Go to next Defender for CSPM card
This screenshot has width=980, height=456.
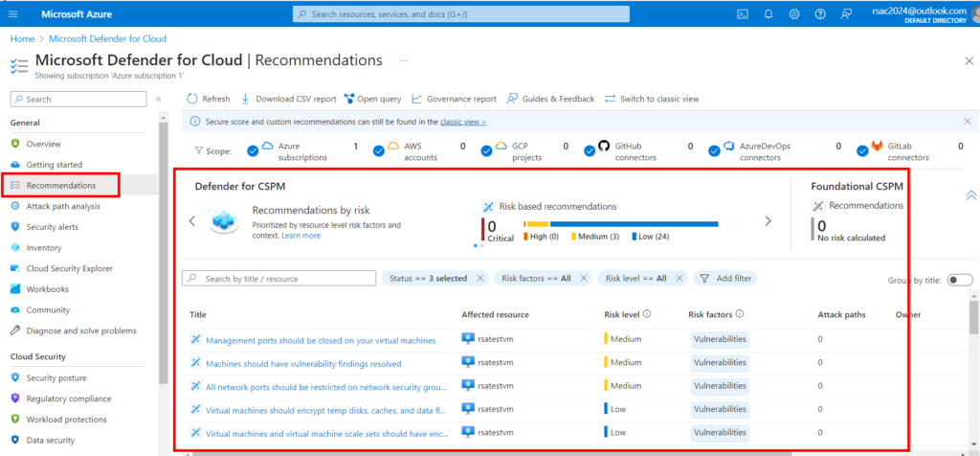768,220
